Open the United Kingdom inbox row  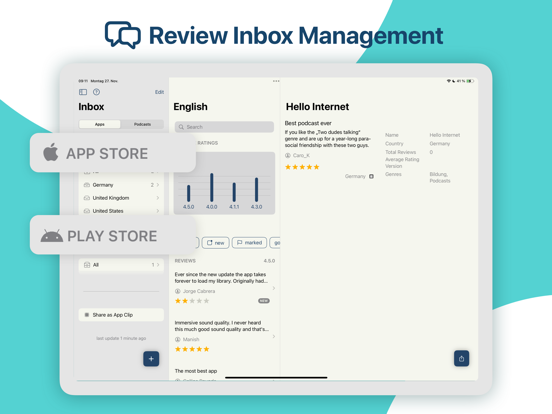click(121, 198)
